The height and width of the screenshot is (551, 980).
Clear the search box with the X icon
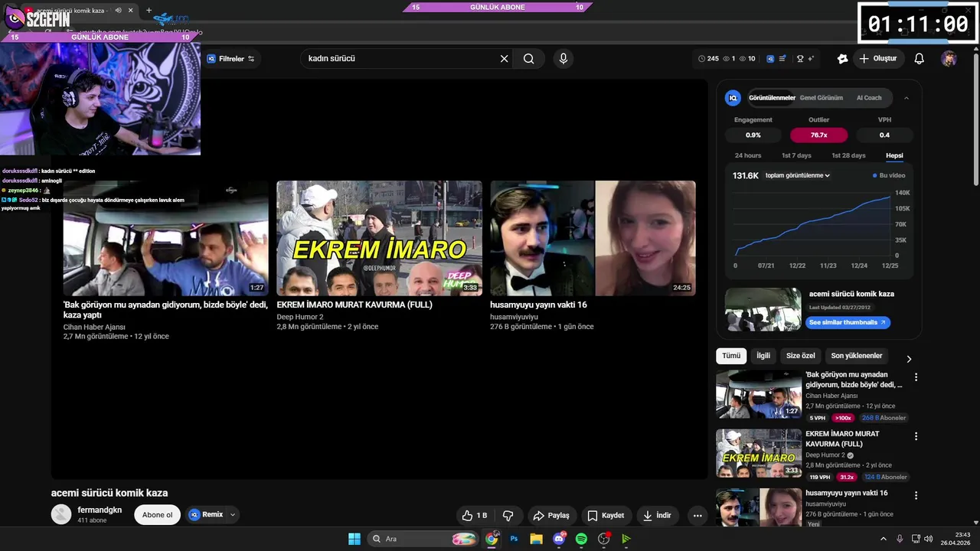click(504, 58)
